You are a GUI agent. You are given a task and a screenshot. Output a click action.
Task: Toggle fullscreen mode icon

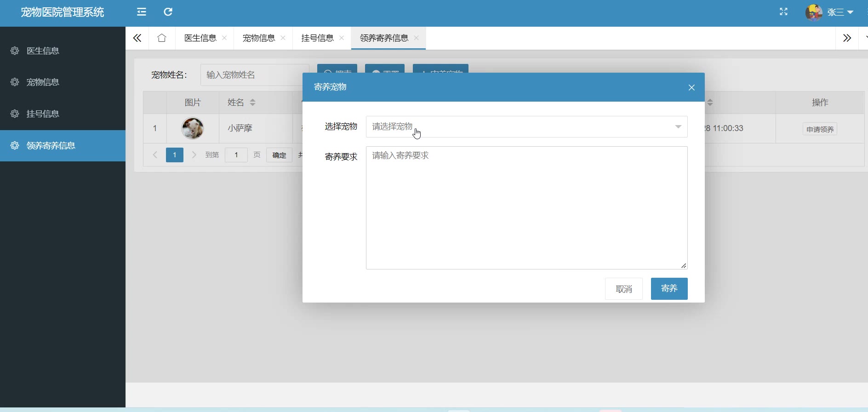[783, 12]
